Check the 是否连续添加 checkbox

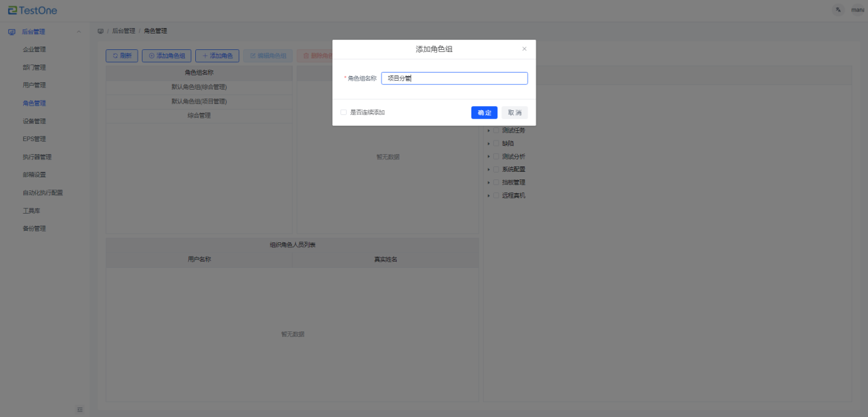click(343, 112)
